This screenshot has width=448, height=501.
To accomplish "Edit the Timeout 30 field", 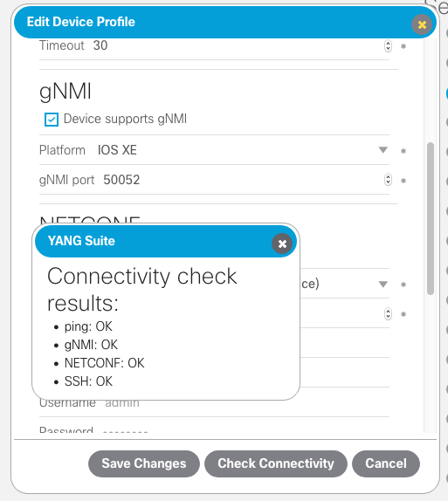I will pyautogui.click(x=214, y=45).
